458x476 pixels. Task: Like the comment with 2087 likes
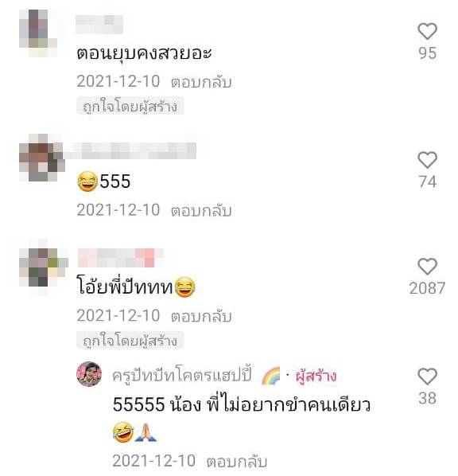[427, 266]
